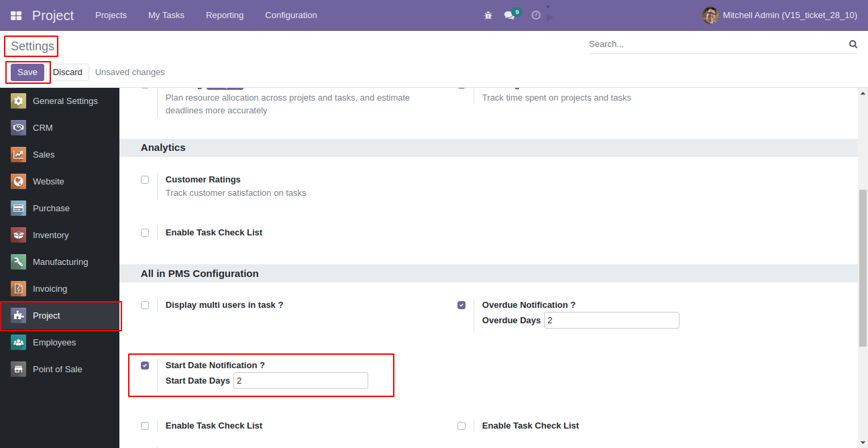Click the scrollbar down arrow
The height and width of the screenshot is (448, 868).
[863, 443]
